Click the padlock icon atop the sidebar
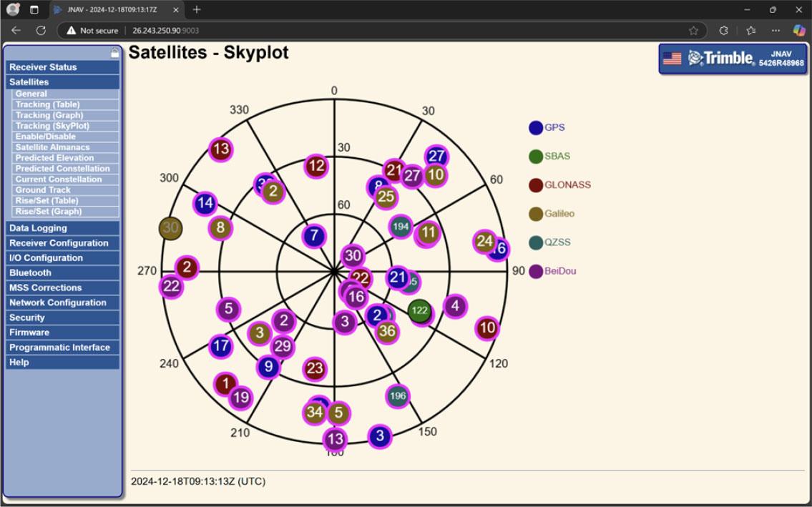 coord(114,53)
